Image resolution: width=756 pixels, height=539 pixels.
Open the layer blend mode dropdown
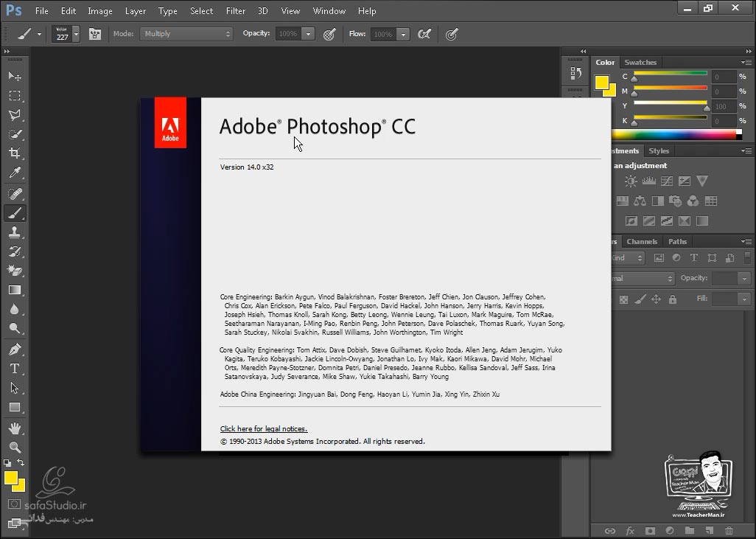click(643, 279)
